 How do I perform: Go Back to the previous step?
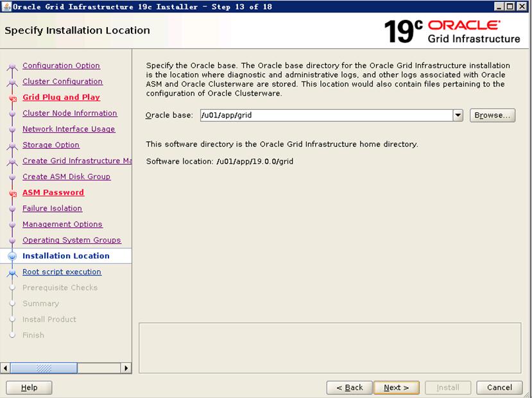(x=350, y=388)
